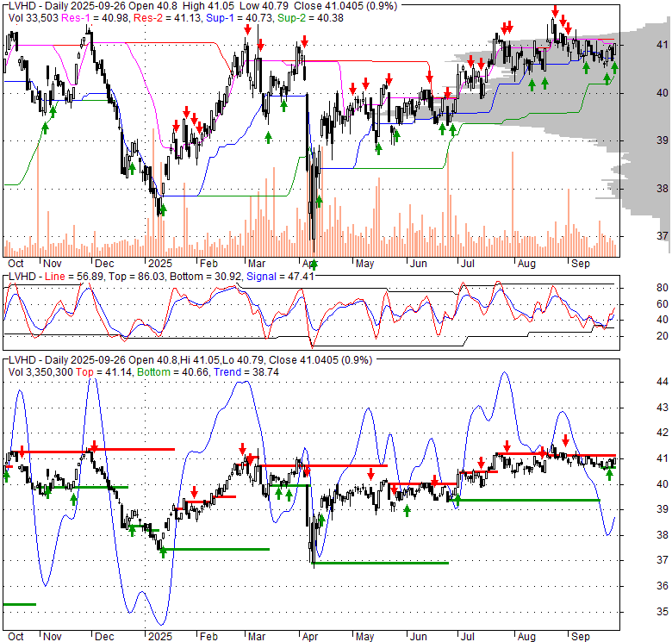This screenshot has width=672, height=642.
Task: Click the 'Jun' label under the lower chart
Action: 419,637
